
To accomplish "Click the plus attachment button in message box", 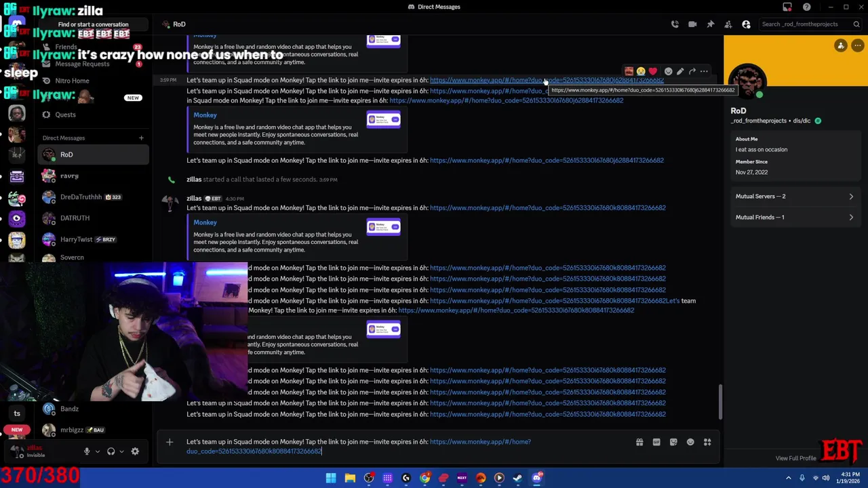I will click(x=170, y=443).
